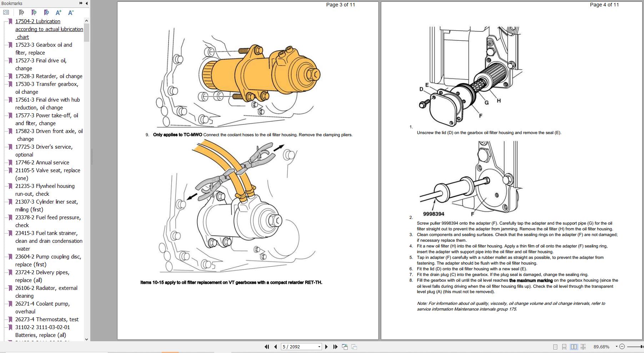
Task: Enable continuous page view mode
Action: (x=564, y=347)
